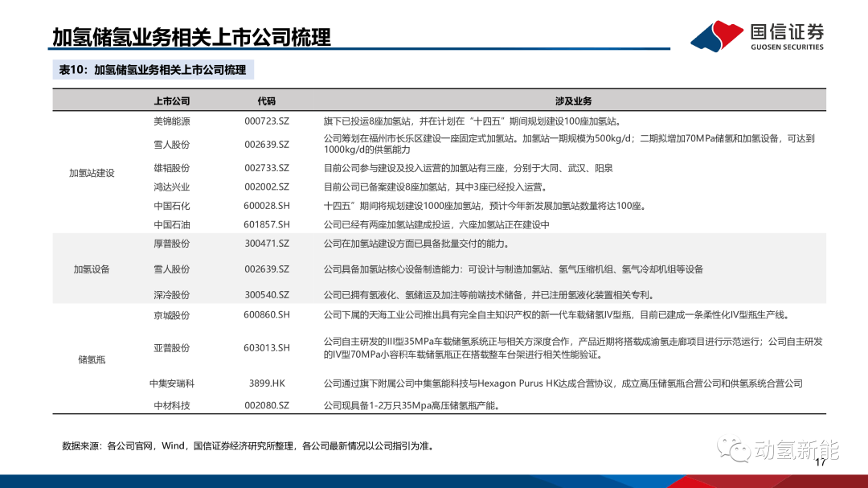Click the description about 规划建设1000座加氢站
Viewport: 868px width, 488px height.
click(485, 206)
